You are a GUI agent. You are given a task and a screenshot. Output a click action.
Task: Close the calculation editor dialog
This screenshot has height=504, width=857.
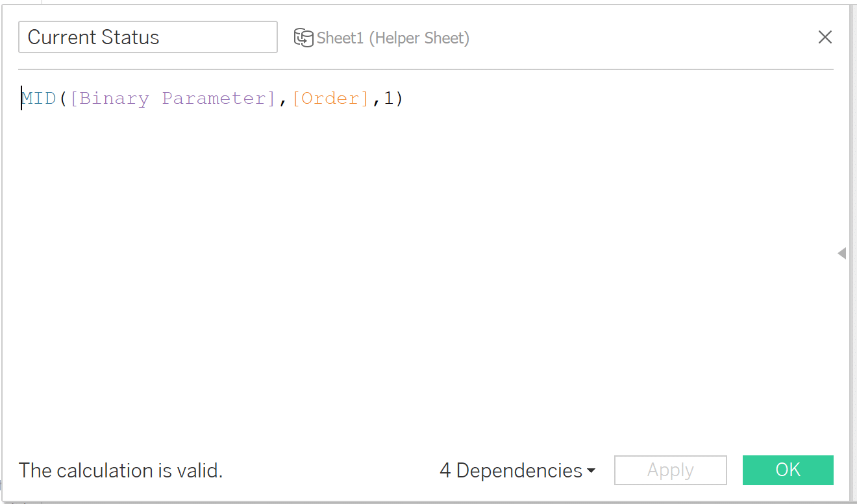825,37
